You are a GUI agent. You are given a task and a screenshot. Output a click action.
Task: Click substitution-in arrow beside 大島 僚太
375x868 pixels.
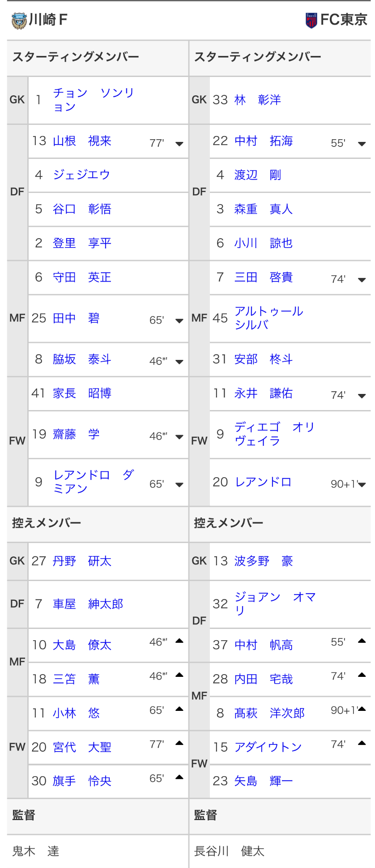[x=179, y=641]
